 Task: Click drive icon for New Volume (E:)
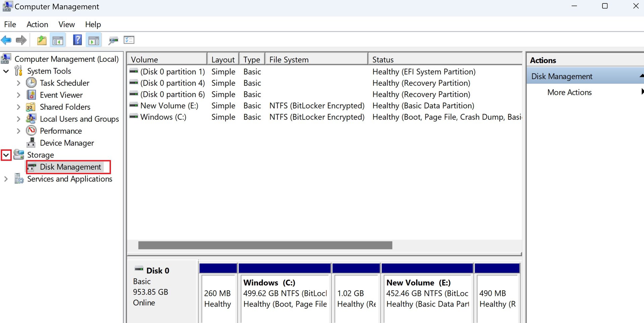(x=134, y=105)
